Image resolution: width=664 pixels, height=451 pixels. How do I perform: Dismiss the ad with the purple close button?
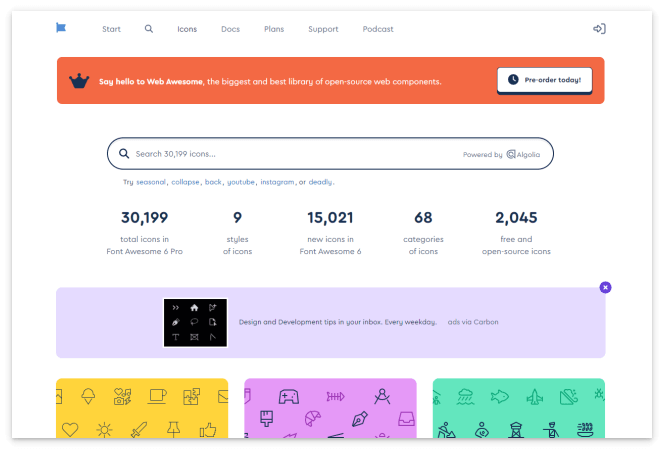tap(605, 288)
